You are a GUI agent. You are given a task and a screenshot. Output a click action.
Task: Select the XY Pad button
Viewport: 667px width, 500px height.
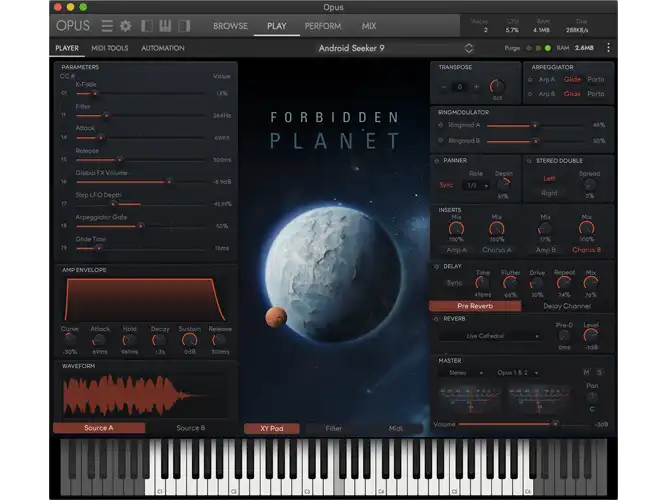[272, 429]
